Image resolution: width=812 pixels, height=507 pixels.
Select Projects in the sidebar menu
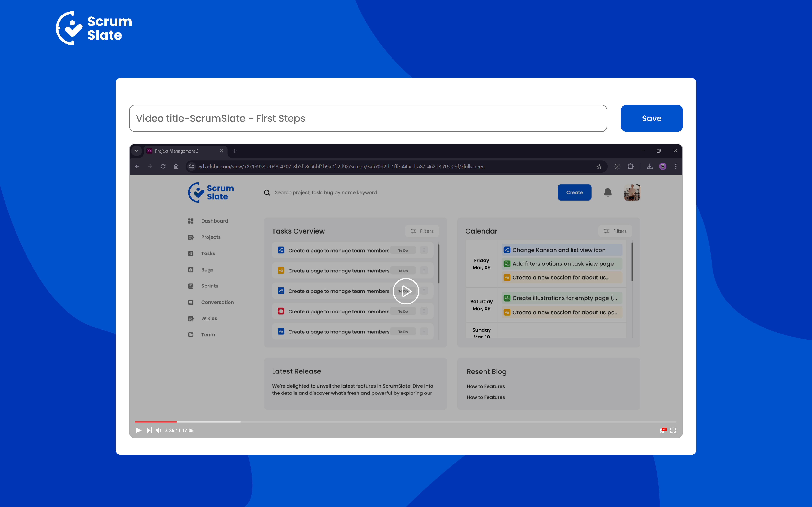coord(211,237)
